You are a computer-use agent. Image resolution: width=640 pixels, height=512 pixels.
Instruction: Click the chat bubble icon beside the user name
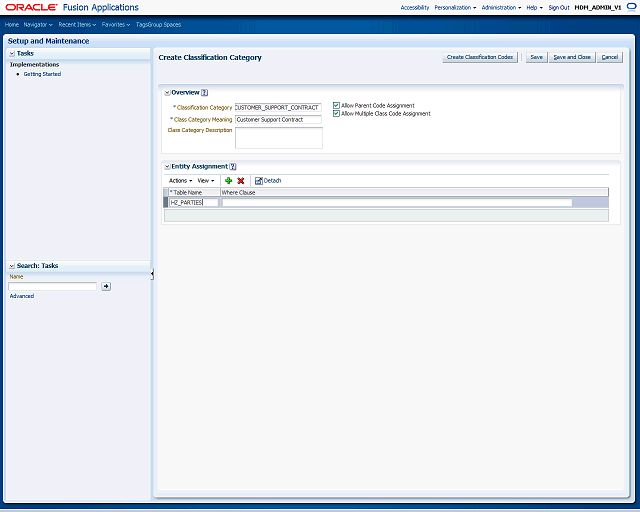(x=631, y=7)
